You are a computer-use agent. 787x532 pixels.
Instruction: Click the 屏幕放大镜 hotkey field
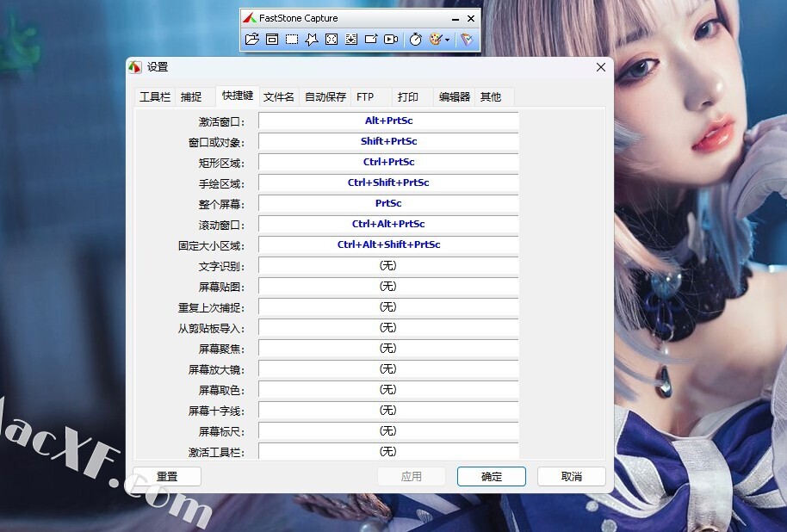coord(388,369)
